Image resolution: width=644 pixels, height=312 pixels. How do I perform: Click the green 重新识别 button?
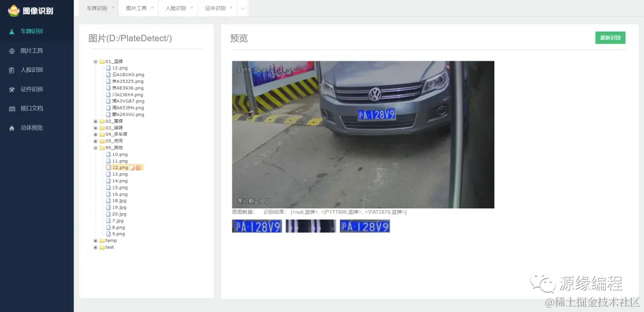(x=611, y=38)
